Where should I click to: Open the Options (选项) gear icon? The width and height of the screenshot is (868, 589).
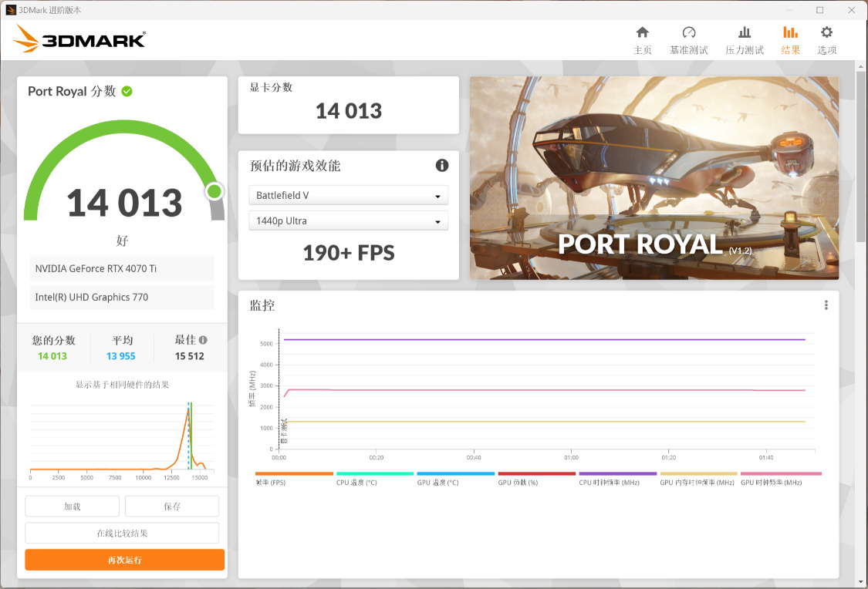pos(826,32)
